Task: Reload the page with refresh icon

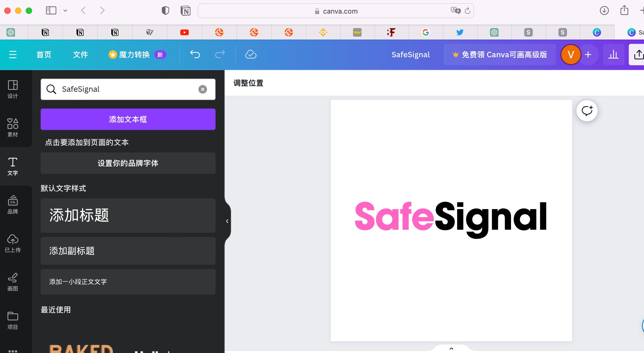Action: [x=467, y=11]
